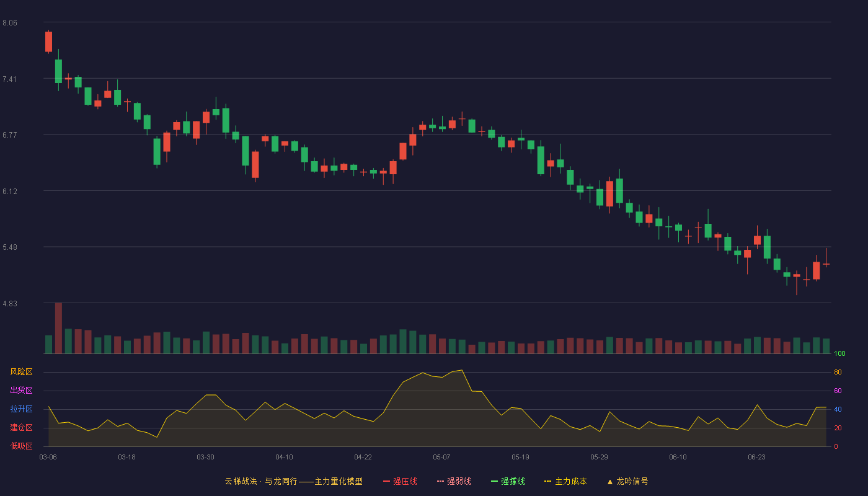
Task: Click the 建仓区 zone label
Action: tap(21, 428)
